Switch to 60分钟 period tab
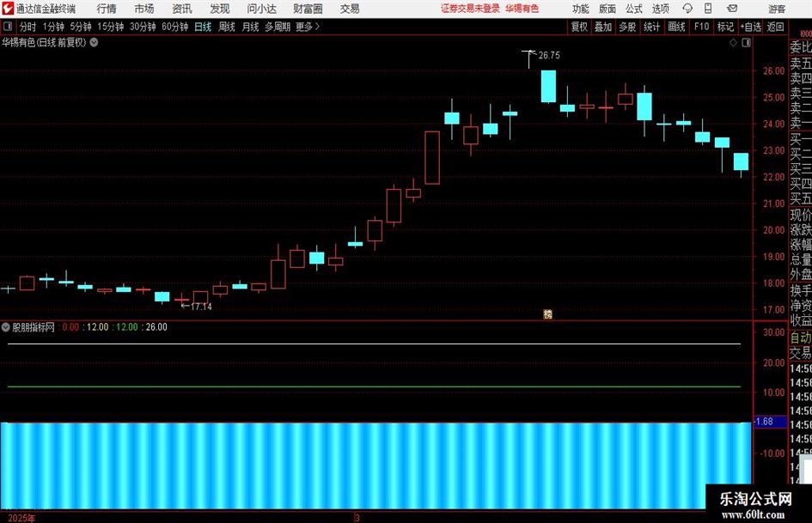Viewport: 812px width, 523px height. click(x=174, y=27)
